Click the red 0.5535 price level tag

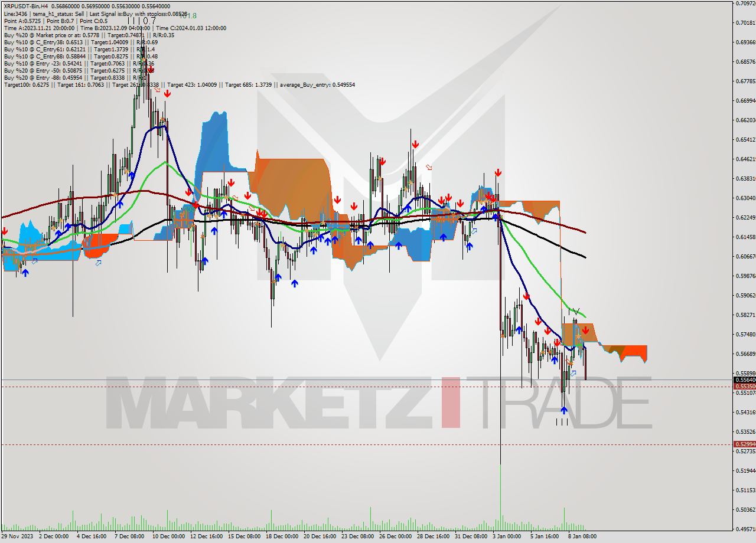tap(744, 387)
